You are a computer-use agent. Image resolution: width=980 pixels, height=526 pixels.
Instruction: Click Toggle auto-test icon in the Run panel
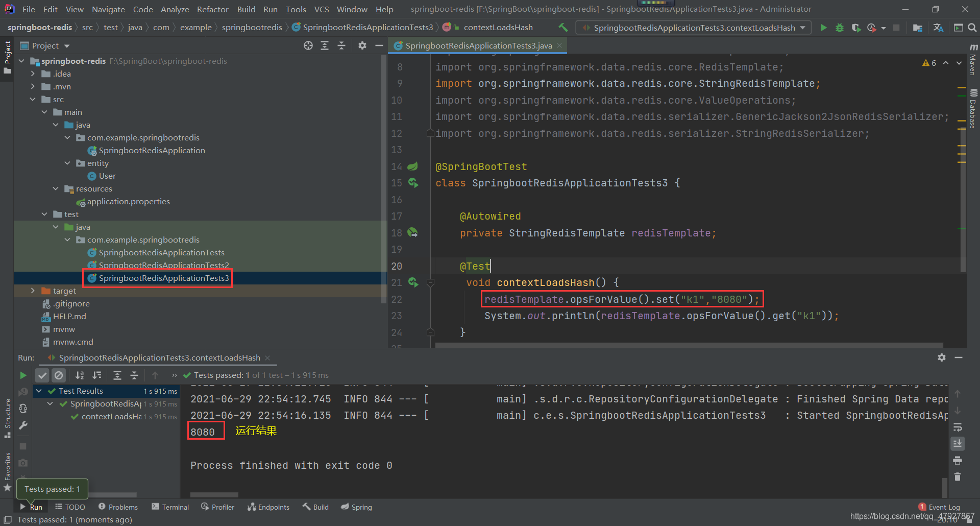click(x=23, y=409)
